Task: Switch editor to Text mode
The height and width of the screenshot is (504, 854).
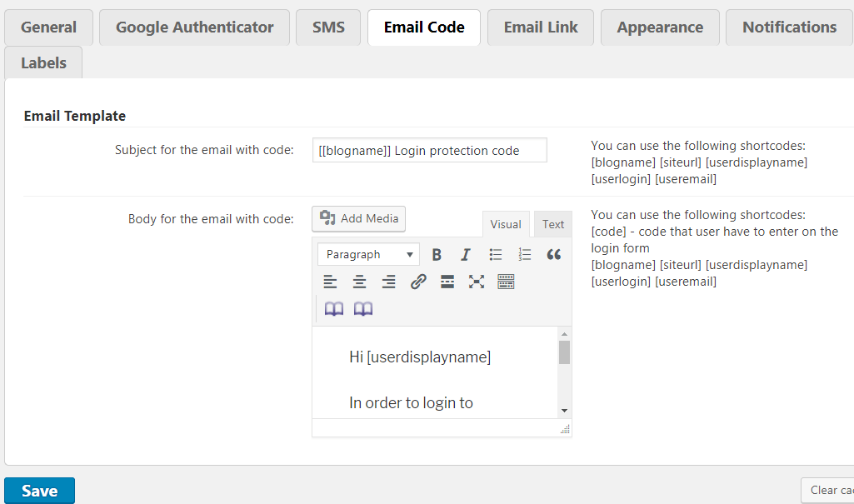Action: (x=553, y=224)
